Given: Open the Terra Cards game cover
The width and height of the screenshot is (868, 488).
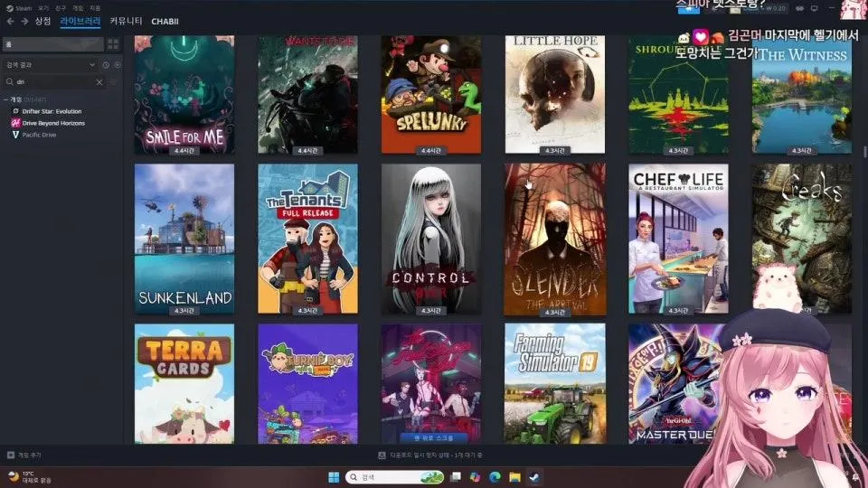Looking at the screenshot, I should pos(184,383).
